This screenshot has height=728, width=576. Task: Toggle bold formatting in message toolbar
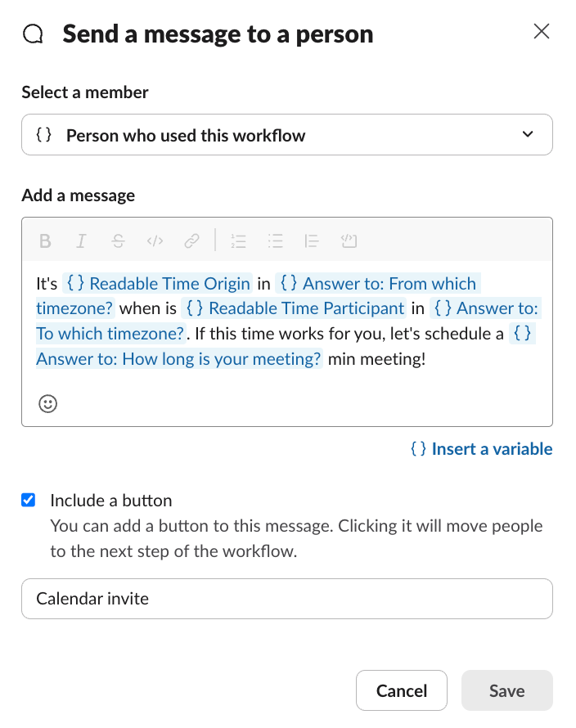(46, 240)
